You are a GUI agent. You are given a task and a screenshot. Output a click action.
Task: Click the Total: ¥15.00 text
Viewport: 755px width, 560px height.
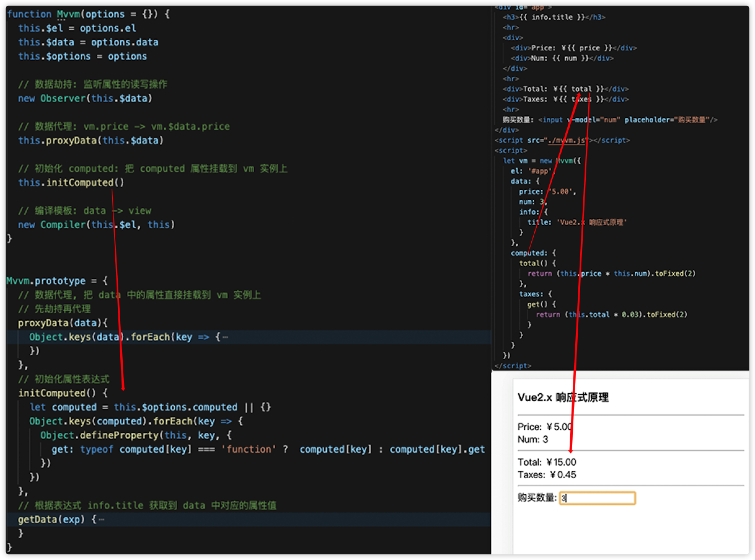click(547, 462)
